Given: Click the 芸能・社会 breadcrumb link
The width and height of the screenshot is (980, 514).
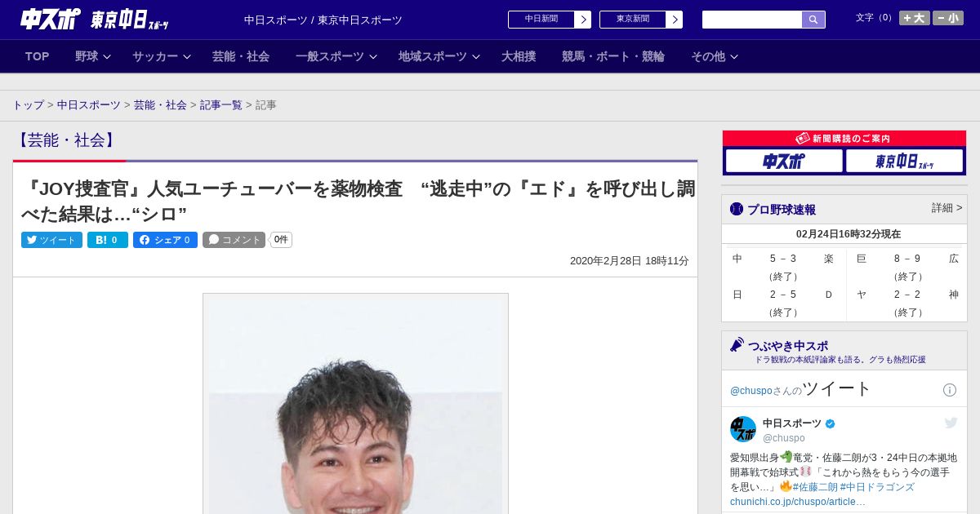Looking at the screenshot, I should 160,105.
